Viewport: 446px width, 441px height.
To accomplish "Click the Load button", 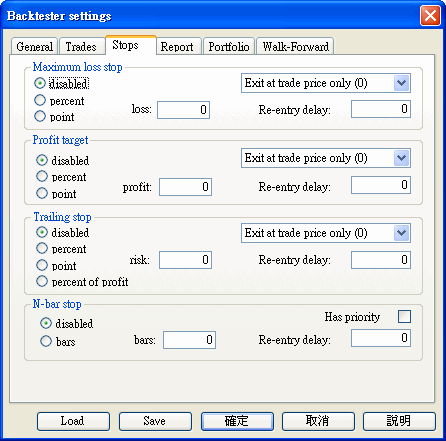I will (x=73, y=421).
